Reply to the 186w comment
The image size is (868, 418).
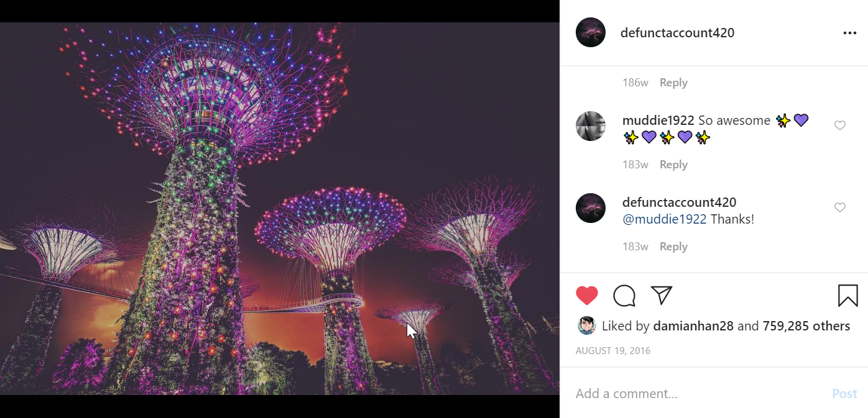(x=673, y=83)
